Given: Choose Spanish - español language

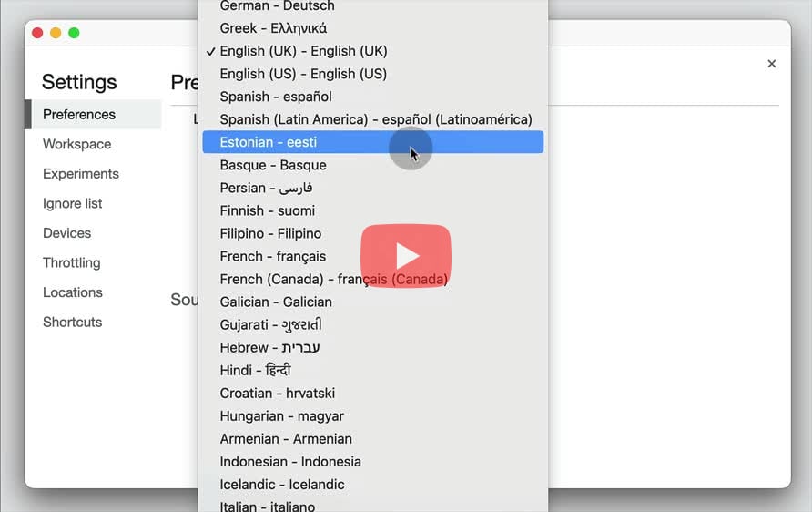Looking at the screenshot, I should [373, 97].
